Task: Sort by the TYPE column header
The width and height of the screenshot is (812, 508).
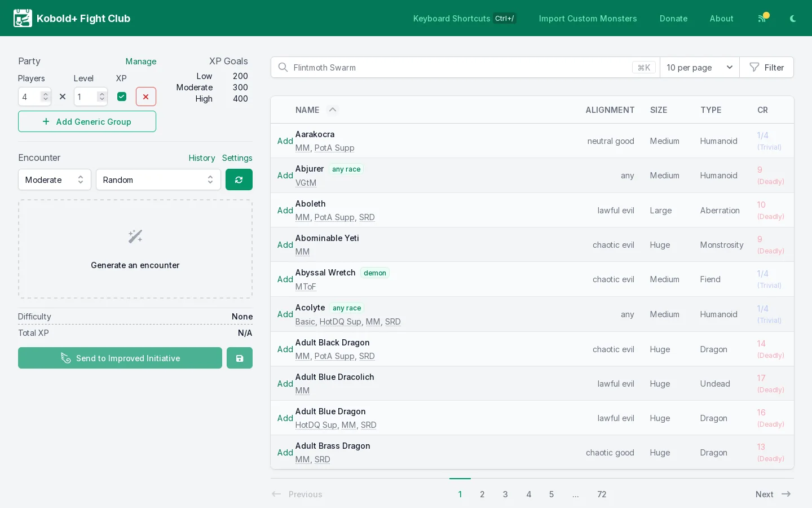Action: (x=711, y=110)
